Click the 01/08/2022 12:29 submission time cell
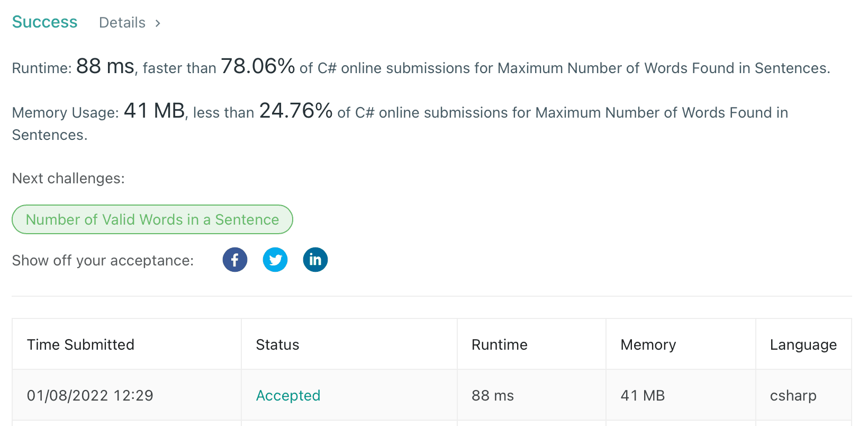This screenshot has height=426, width=868. (90, 396)
